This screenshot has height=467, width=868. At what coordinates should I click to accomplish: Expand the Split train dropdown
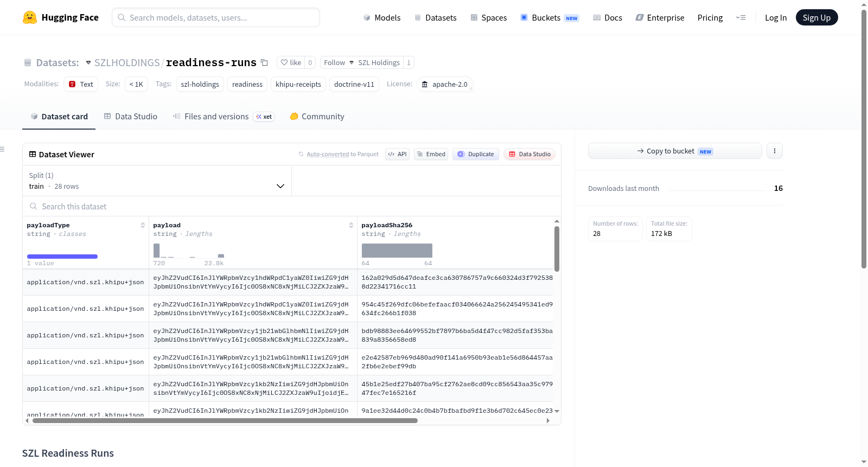[x=157, y=181]
